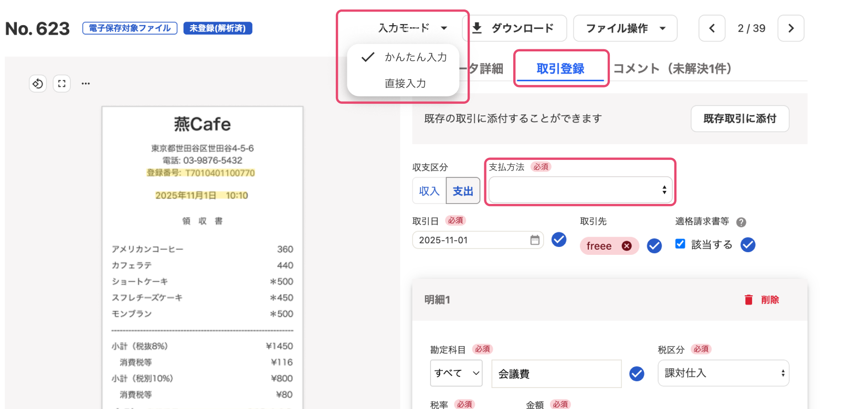Click the receipt image of 燕Cafe
Screen dimensions: 868x409
(x=203, y=257)
